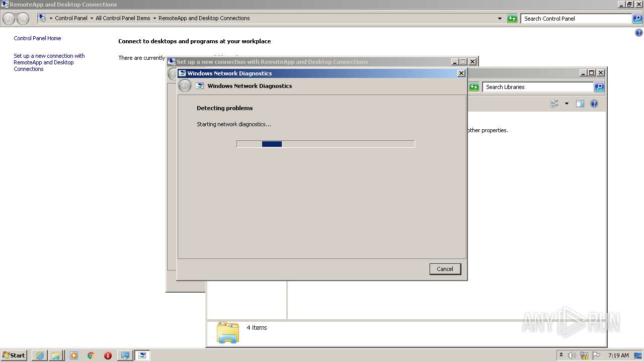This screenshot has width=644, height=362.
Task: Open Control Panel Home link
Action: [x=37, y=38]
